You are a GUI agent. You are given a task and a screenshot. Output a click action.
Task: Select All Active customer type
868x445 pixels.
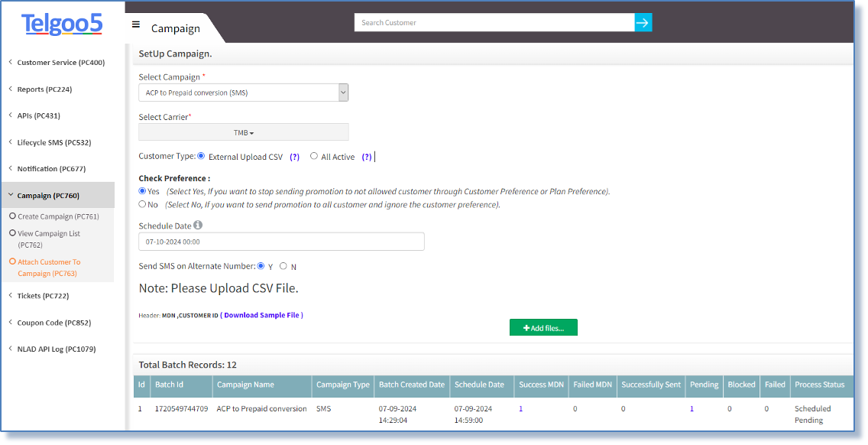314,156
